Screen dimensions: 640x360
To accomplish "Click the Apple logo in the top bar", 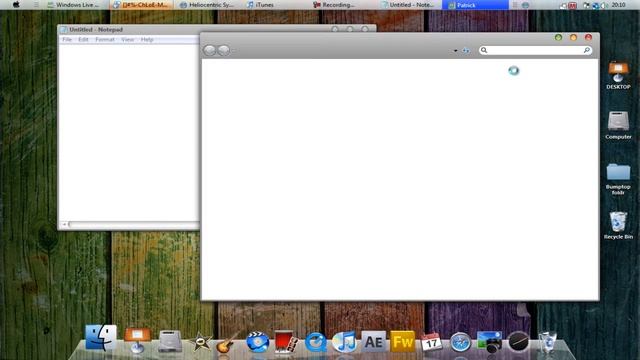I will tap(16, 5).
